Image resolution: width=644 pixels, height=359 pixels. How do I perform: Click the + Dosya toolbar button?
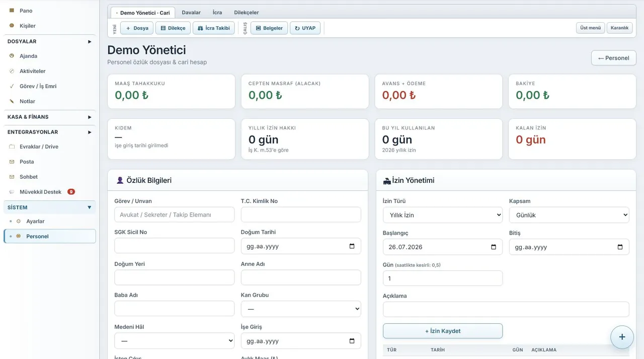coord(137,28)
